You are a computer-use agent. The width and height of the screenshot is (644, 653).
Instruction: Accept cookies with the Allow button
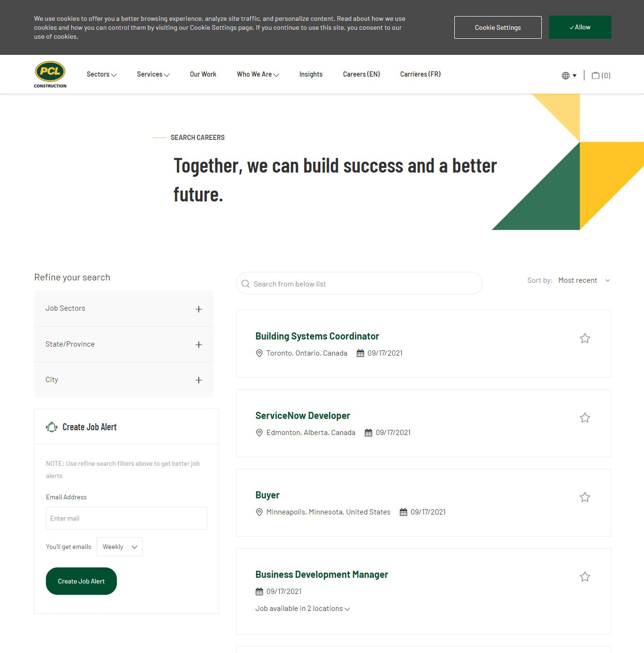(x=580, y=27)
